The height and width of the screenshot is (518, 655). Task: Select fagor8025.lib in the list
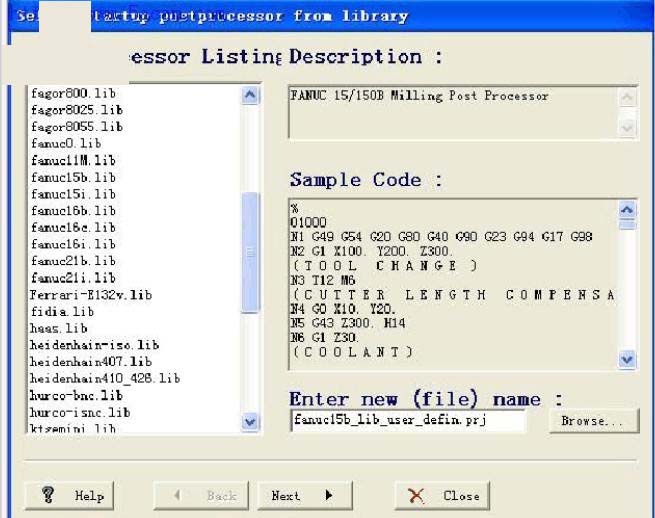[77, 110]
